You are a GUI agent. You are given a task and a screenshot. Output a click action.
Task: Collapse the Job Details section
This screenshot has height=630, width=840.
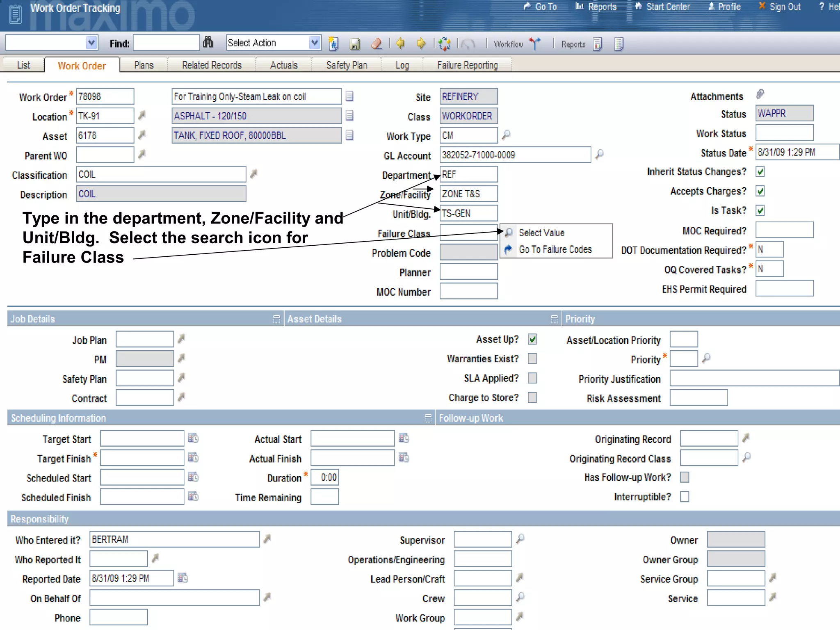click(x=276, y=319)
